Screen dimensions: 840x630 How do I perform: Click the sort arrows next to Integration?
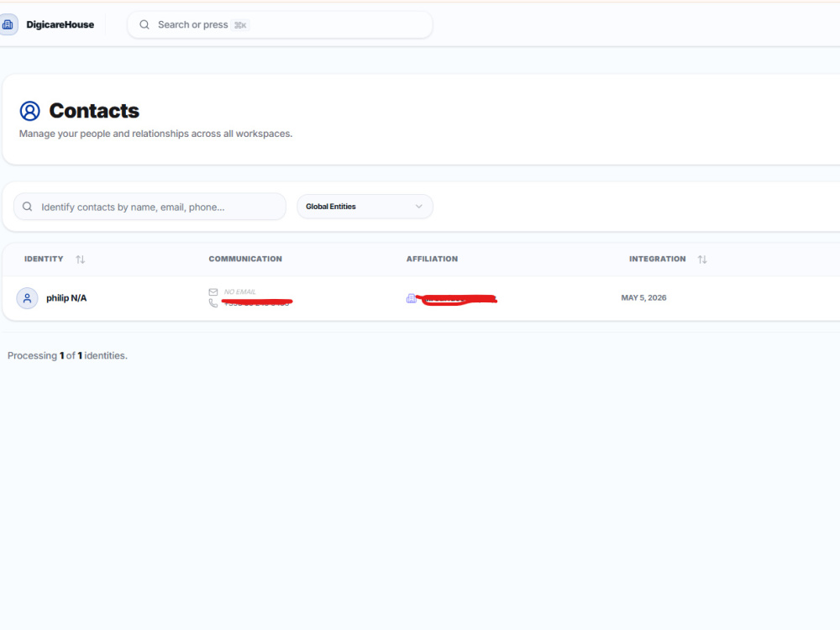tap(702, 260)
